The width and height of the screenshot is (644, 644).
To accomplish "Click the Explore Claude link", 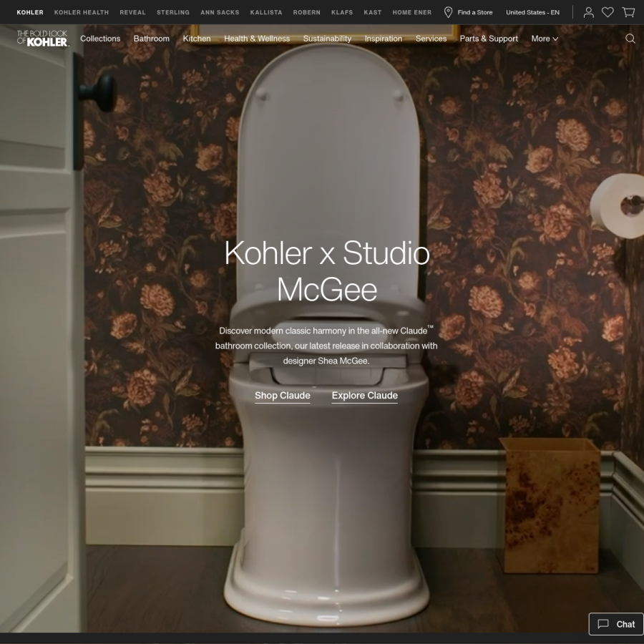I will coord(365,396).
